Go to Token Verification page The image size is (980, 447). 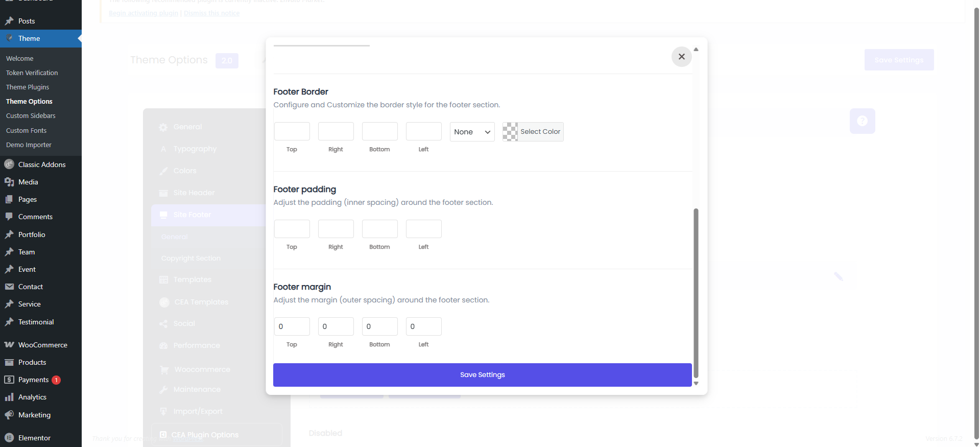32,73
